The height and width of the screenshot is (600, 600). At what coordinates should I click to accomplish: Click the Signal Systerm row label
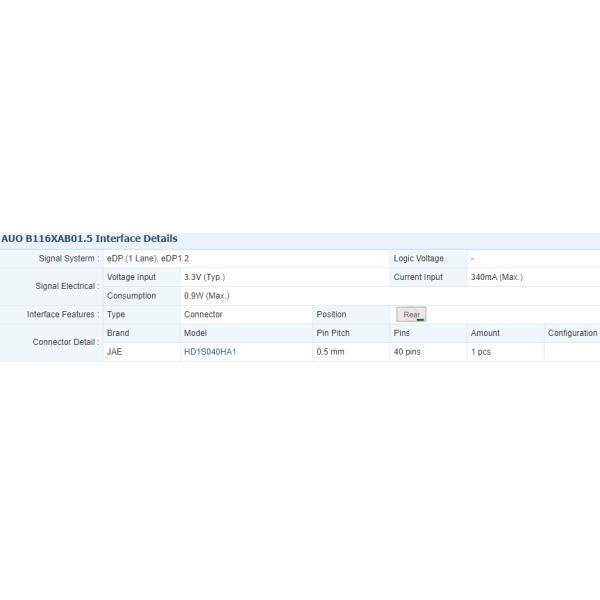coord(68,258)
